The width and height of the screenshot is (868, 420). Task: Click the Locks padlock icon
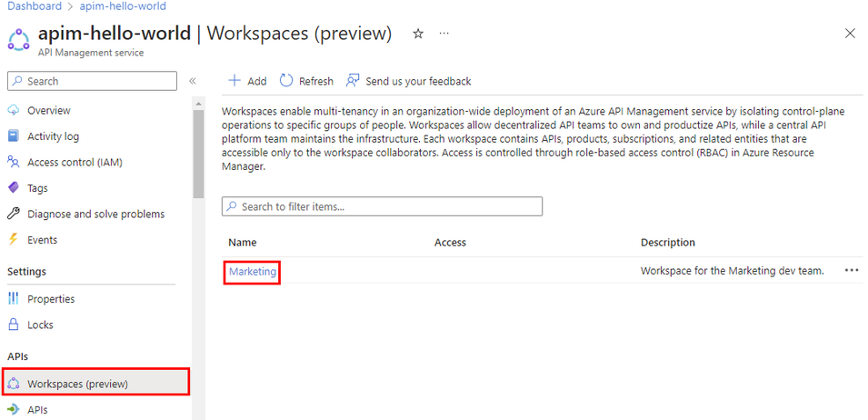pos(14,325)
